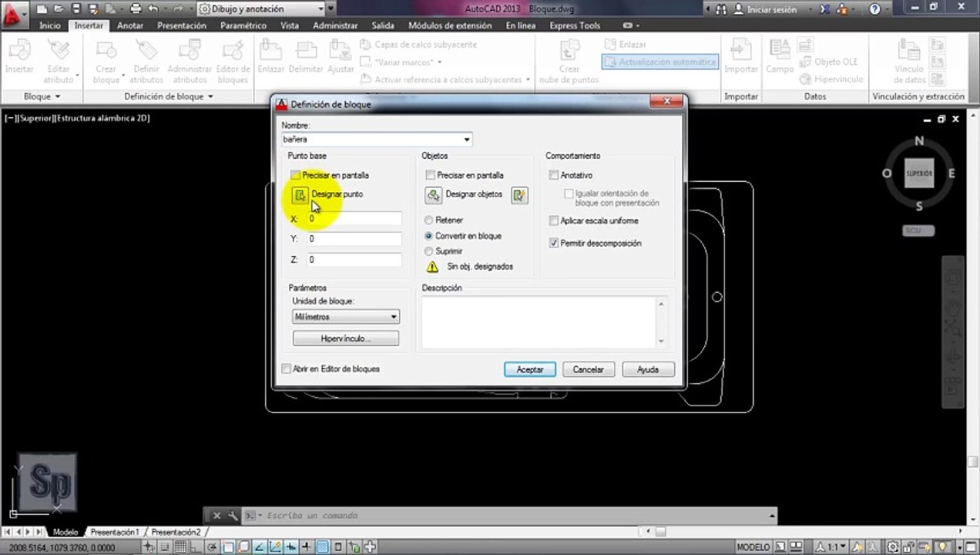
Task: Click the SCU button under the ViewCube
Action: [x=918, y=230]
